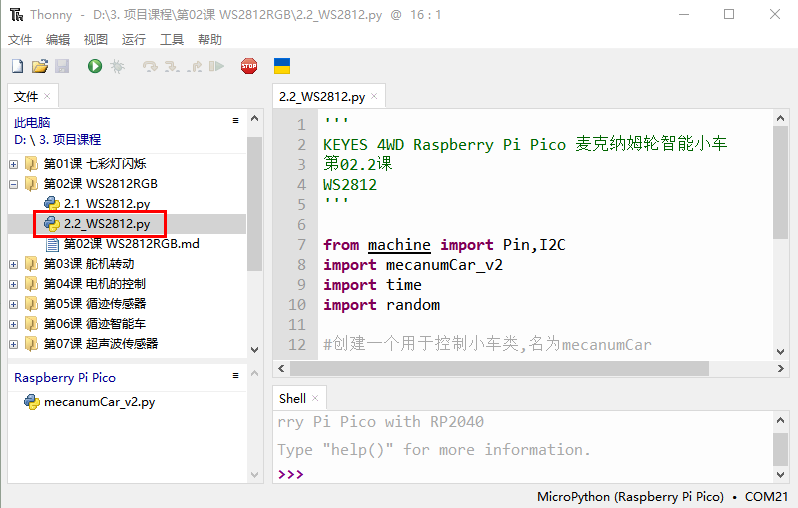
Task: Run current script with green play button
Action: 95,66
